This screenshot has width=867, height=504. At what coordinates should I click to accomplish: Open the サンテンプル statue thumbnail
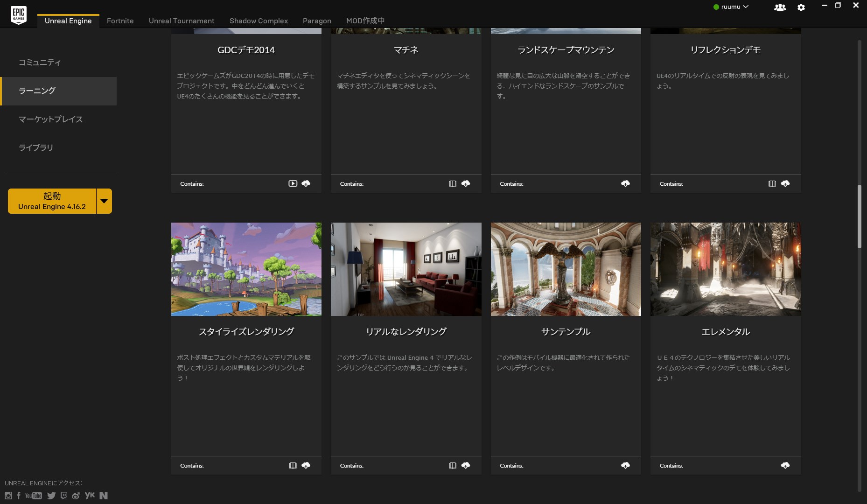(566, 269)
